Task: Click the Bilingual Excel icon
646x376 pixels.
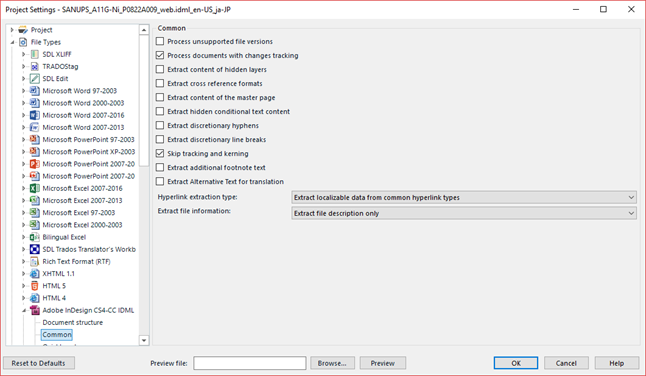Action: pos(35,237)
